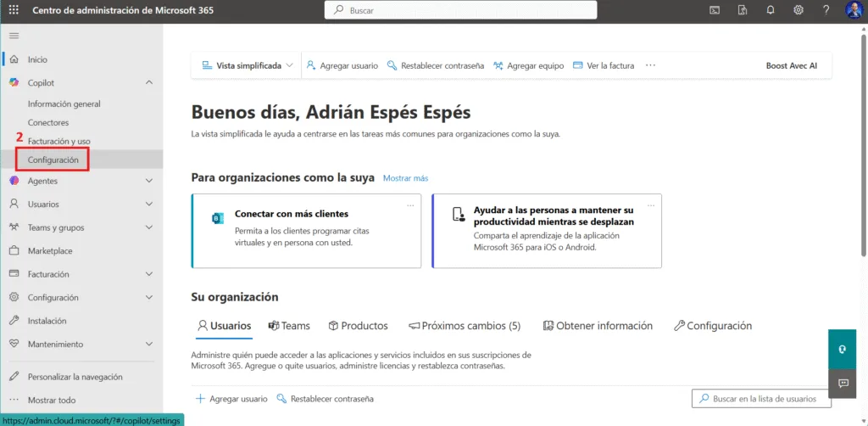Open Facturación y uso under Copilot
The height and width of the screenshot is (426, 868).
pos(58,141)
